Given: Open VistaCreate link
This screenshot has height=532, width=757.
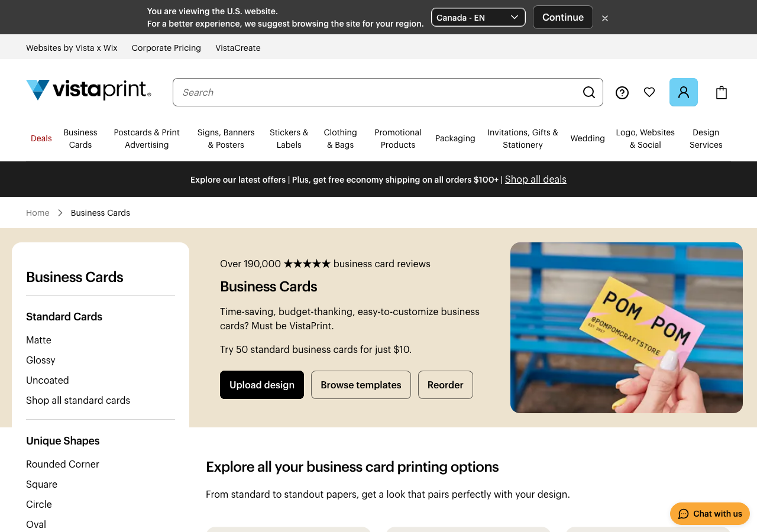Looking at the screenshot, I should coord(238,48).
